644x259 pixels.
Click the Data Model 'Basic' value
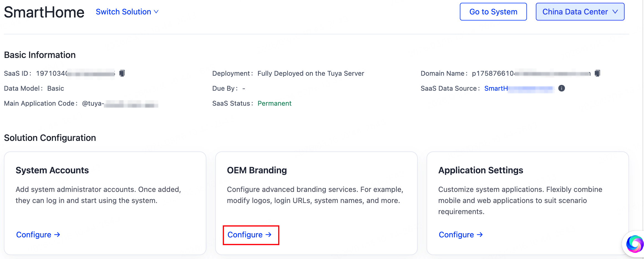click(55, 88)
